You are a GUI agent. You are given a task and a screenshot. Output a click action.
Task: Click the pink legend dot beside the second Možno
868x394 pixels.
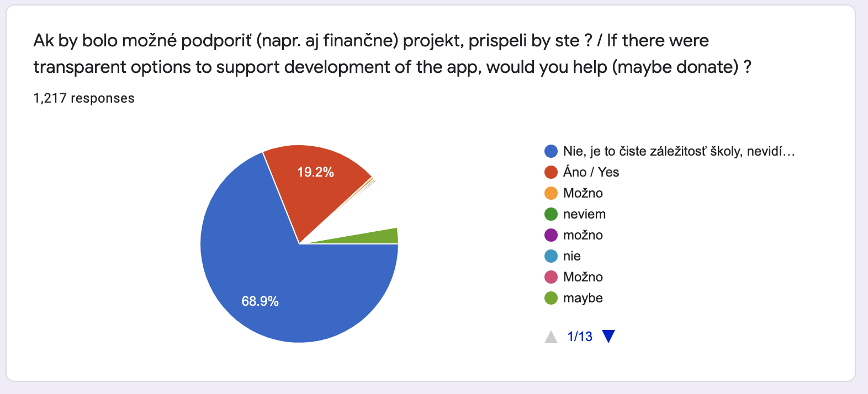pyautogui.click(x=551, y=277)
